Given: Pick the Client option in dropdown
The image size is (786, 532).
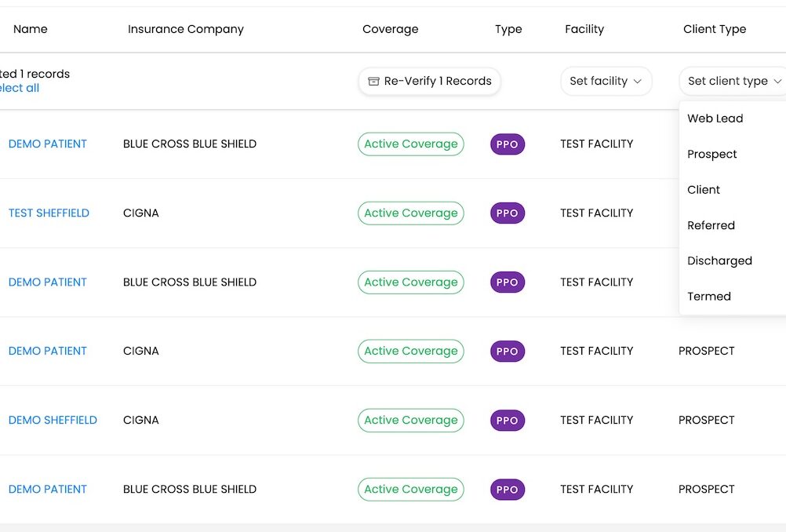Looking at the screenshot, I should (x=704, y=190).
